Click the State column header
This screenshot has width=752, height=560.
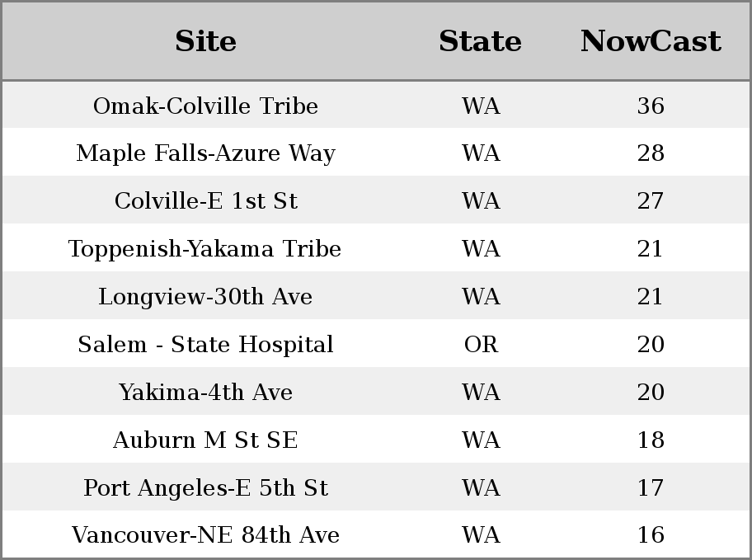click(480, 41)
